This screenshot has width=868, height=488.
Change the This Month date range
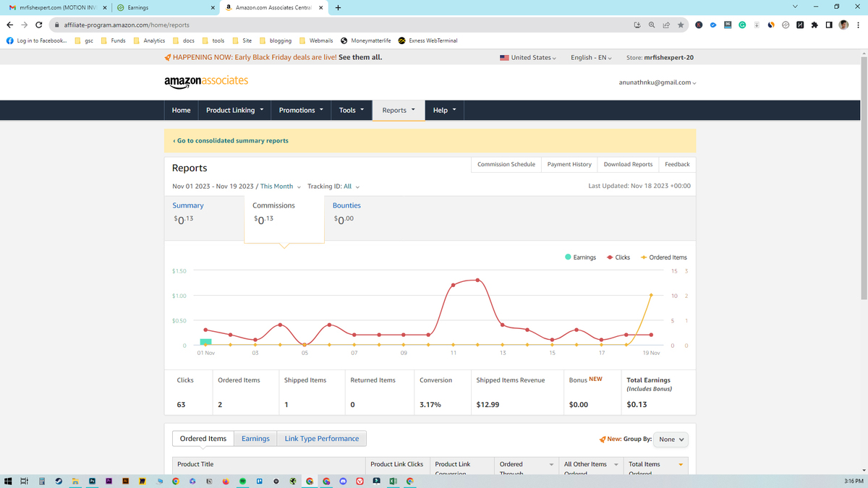280,187
